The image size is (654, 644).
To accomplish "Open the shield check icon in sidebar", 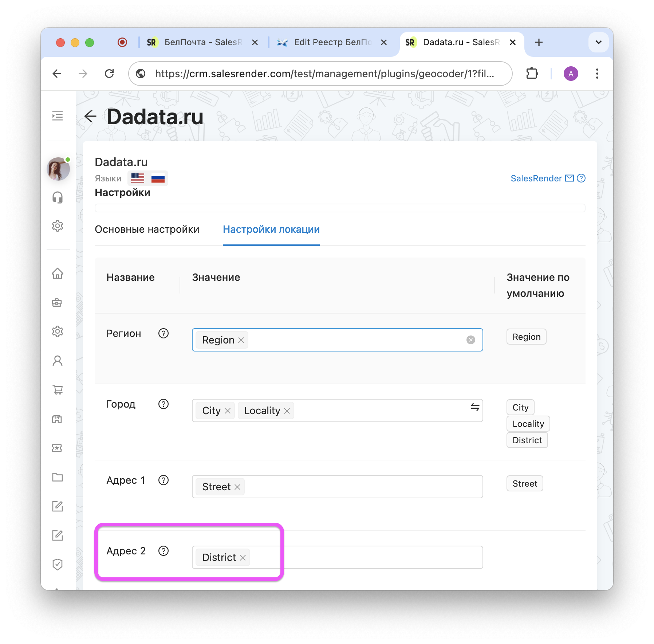I will (58, 565).
